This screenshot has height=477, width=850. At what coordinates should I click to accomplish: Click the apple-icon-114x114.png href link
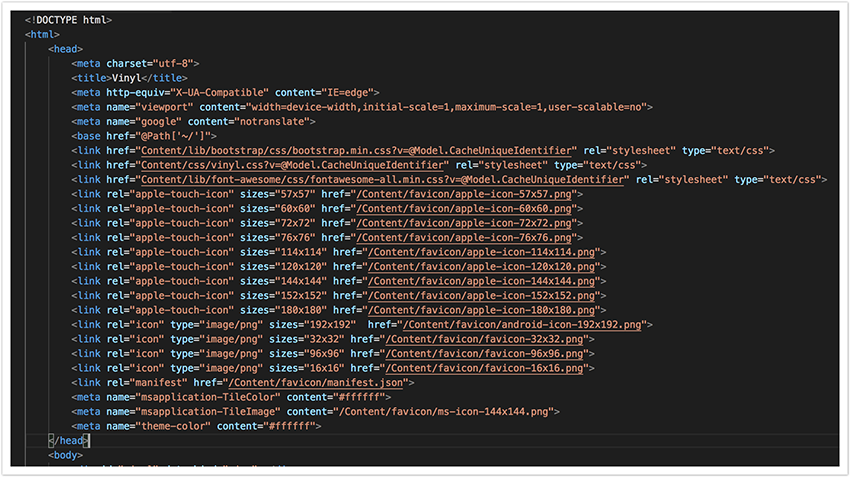click(484, 252)
